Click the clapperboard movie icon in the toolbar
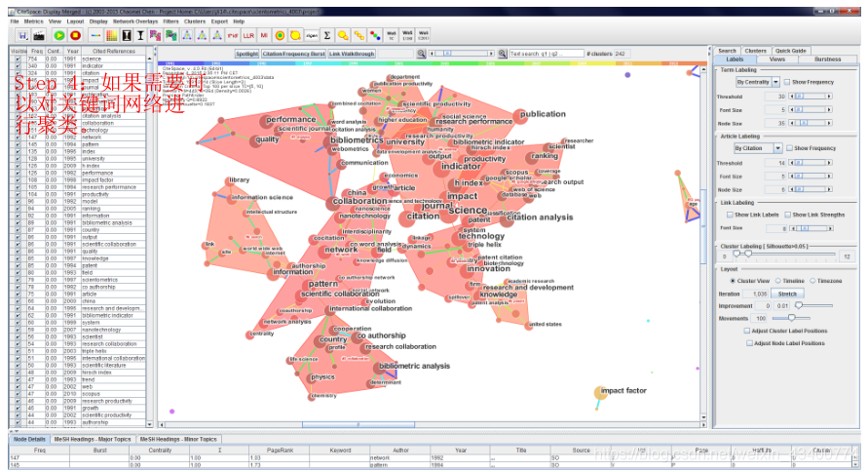Screen dimensions: 868x472 click(39, 35)
